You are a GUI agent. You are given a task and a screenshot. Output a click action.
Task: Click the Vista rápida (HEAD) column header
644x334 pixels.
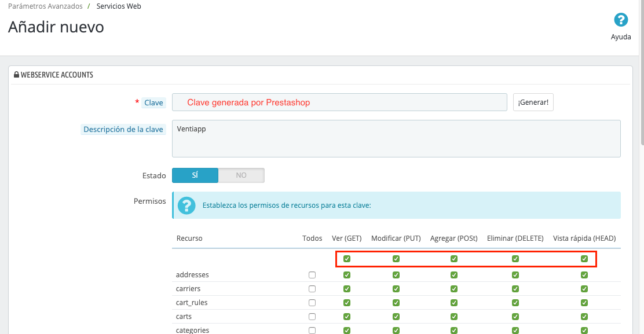584,238
